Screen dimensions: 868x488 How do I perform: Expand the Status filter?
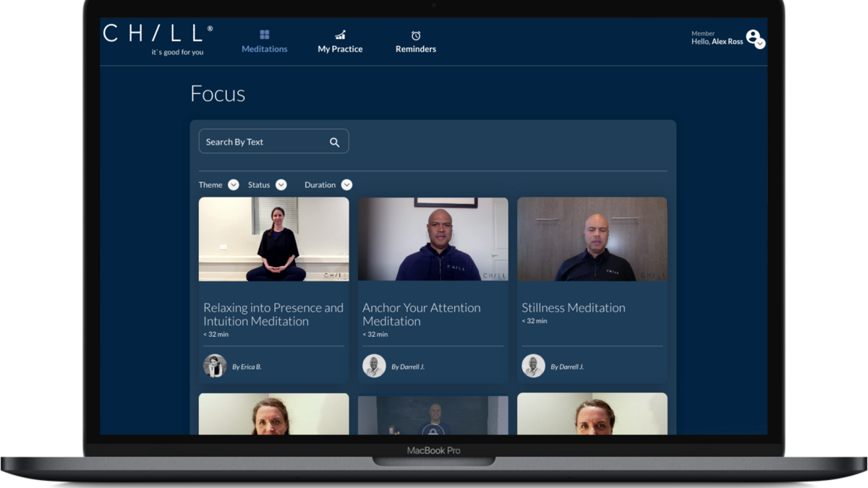281,184
